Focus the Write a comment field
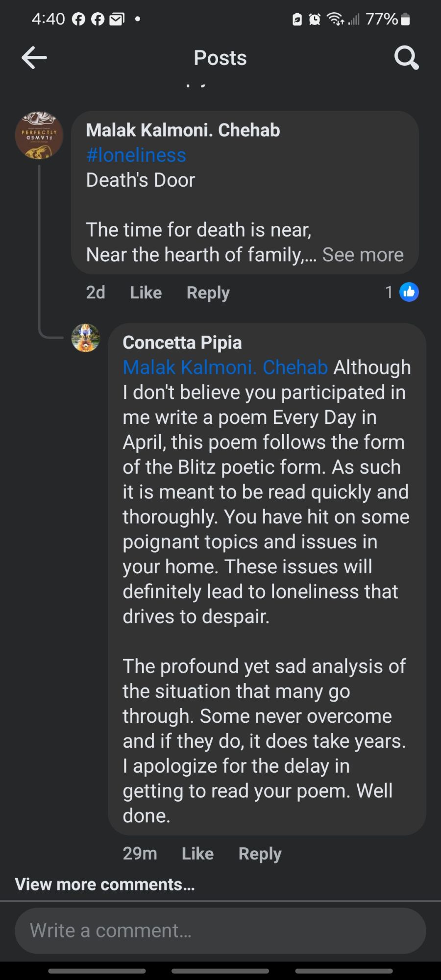 (220, 931)
